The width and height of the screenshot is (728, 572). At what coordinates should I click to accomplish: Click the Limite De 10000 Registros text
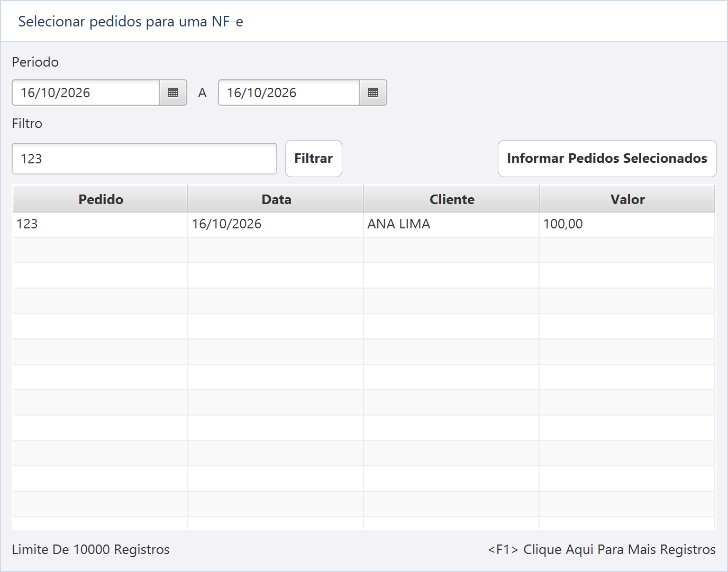[x=91, y=550]
